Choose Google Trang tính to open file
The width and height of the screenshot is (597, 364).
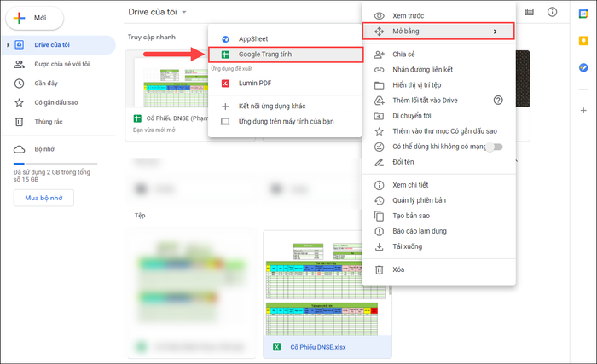click(x=286, y=55)
